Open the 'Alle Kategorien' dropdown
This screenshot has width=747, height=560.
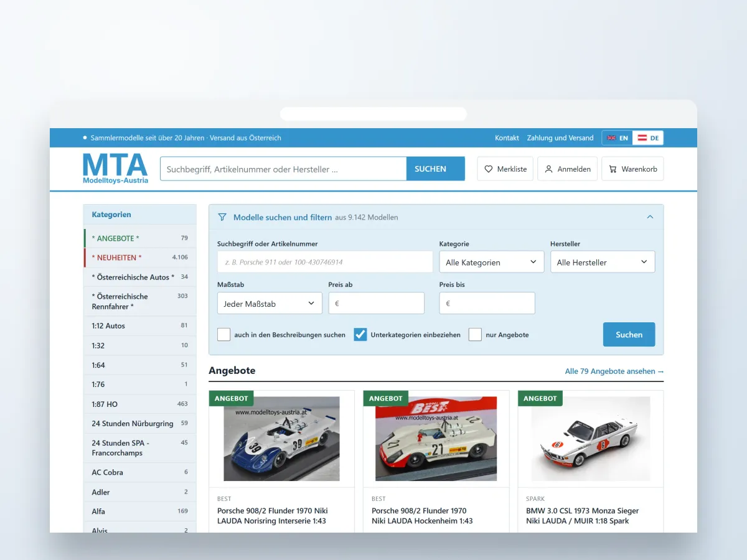click(492, 262)
